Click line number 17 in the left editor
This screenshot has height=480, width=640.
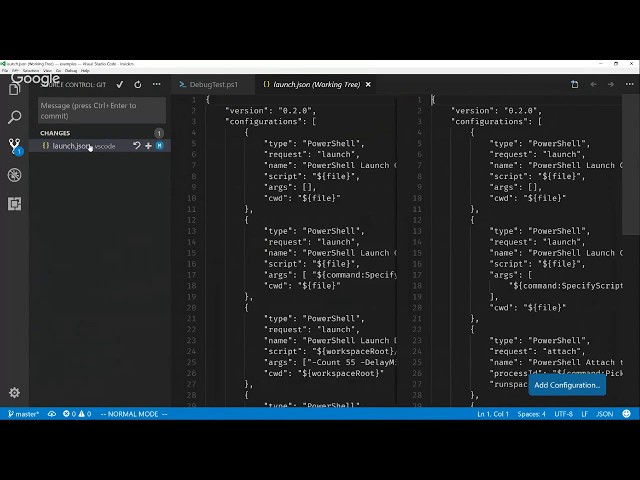[x=191, y=275]
